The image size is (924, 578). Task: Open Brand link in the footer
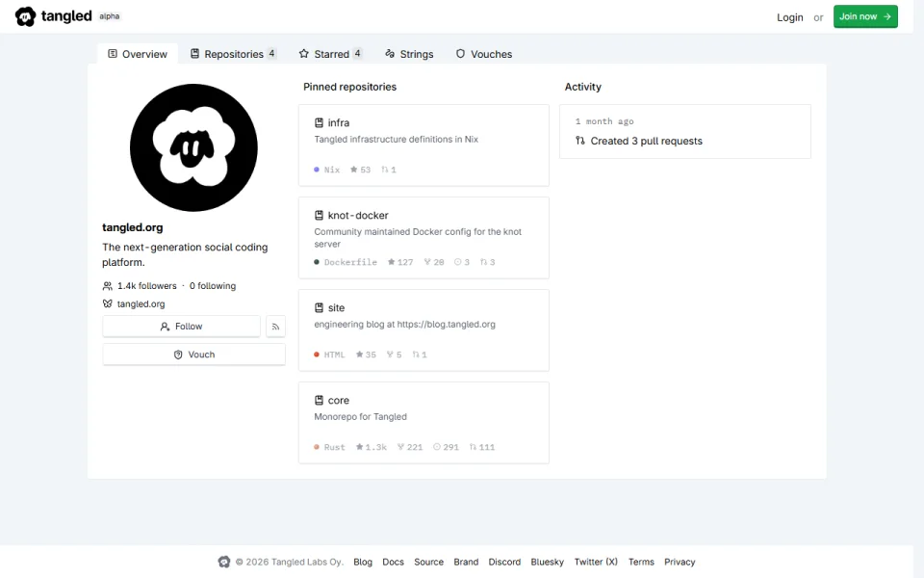[466, 562]
